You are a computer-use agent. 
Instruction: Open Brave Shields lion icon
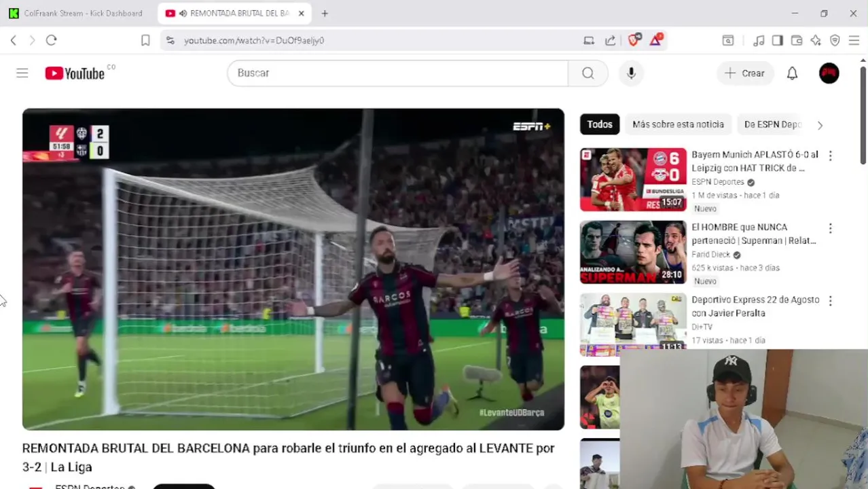[x=634, y=40]
